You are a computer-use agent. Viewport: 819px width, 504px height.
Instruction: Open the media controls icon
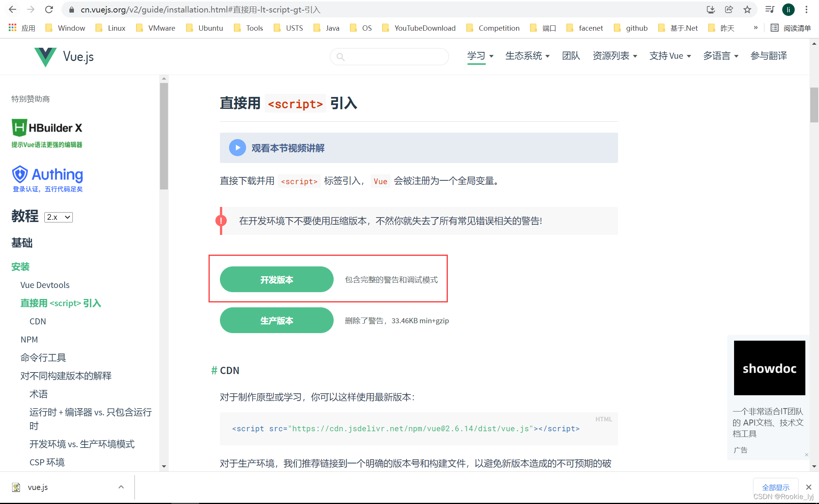tap(770, 9)
